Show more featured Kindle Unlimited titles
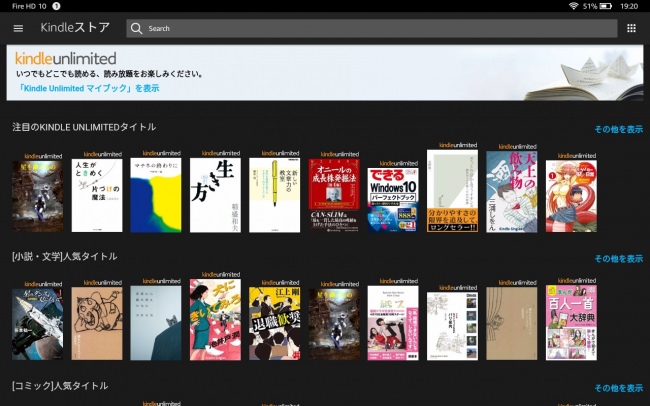 tap(618, 129)
